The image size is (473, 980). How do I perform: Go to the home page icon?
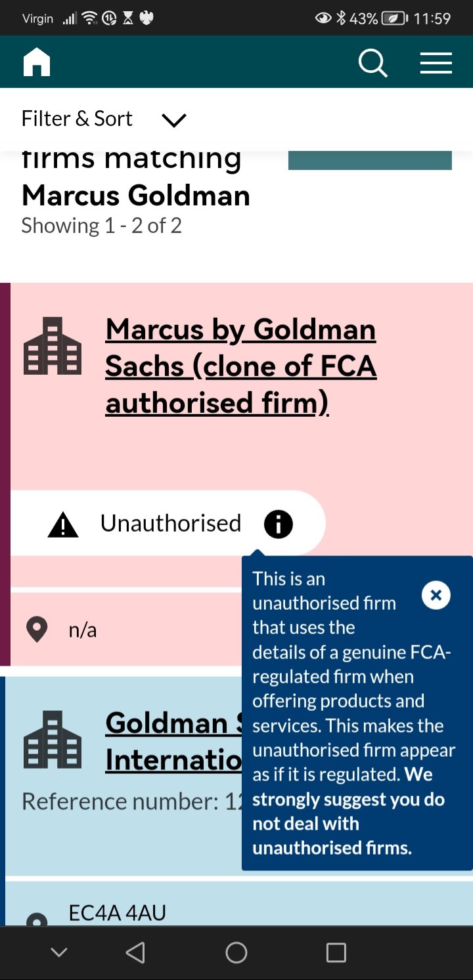[37, 63]
